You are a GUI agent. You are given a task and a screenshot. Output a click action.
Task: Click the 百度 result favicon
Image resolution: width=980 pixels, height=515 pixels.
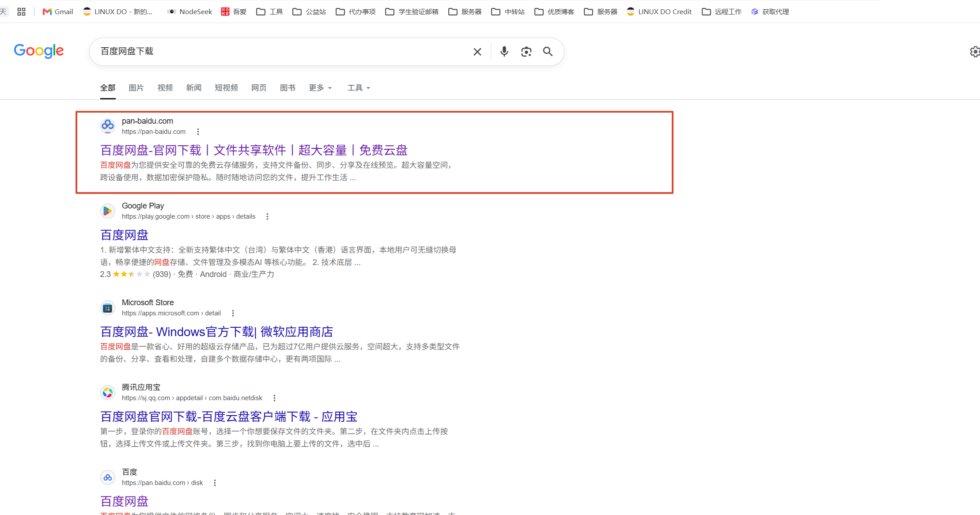pos(108,477)
